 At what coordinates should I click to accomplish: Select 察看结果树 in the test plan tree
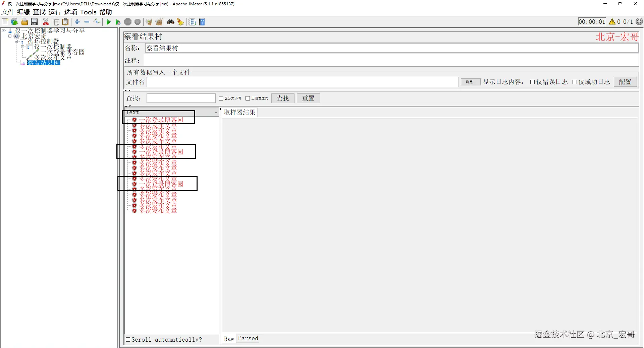(44, 63)
